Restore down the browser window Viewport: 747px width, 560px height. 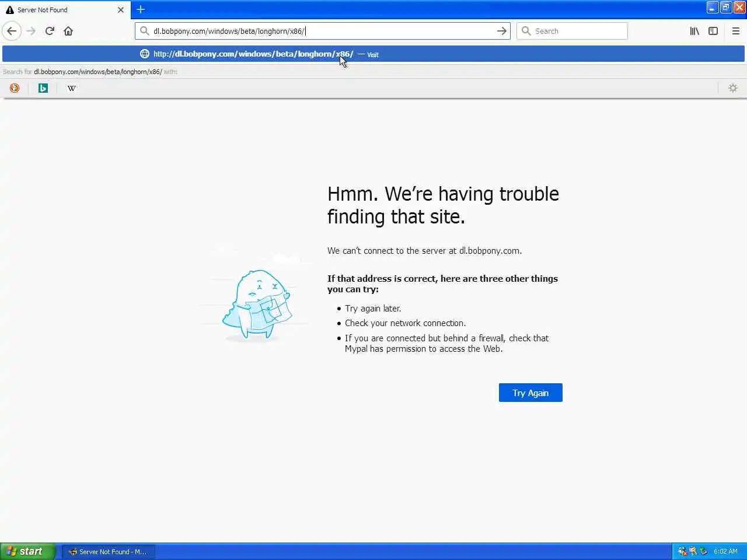(726, 7)
